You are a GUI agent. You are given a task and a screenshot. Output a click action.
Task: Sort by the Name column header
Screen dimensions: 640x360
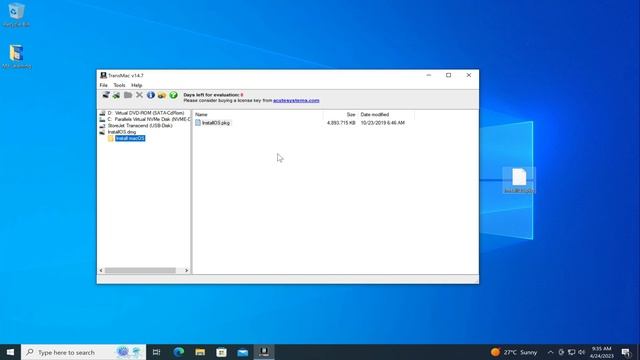pyautogui.click(x=258, y=115)
